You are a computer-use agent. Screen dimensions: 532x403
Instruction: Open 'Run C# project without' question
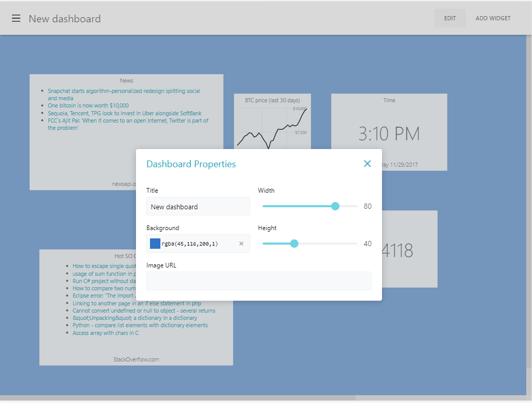[x=104, y=281]
